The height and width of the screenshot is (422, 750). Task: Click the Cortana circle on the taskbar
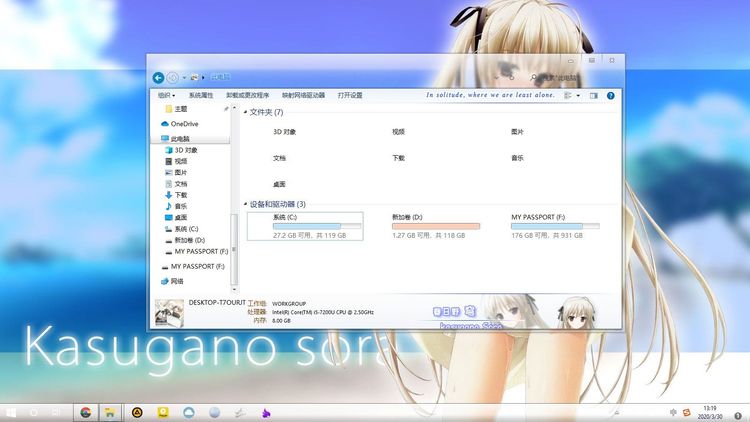(34, 412)
